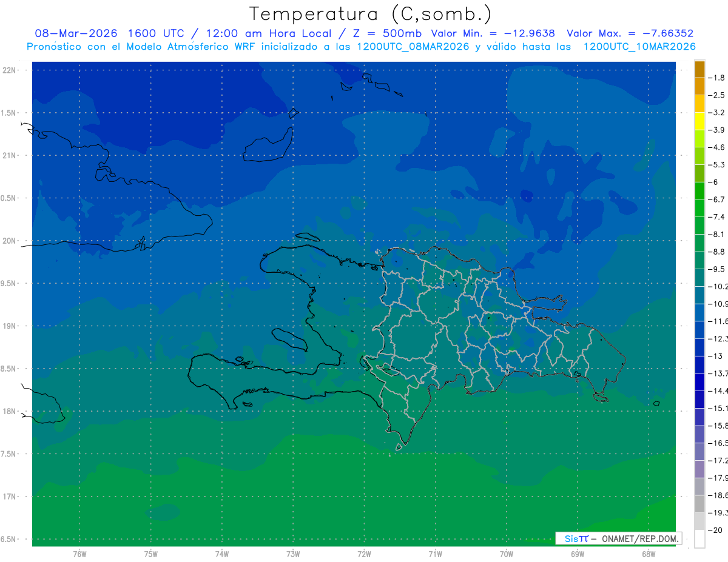This screenshot has height=562, width=728.
Task: Select the valid time "1200UTC_10MAR2026"
Action: click(639, 47)
